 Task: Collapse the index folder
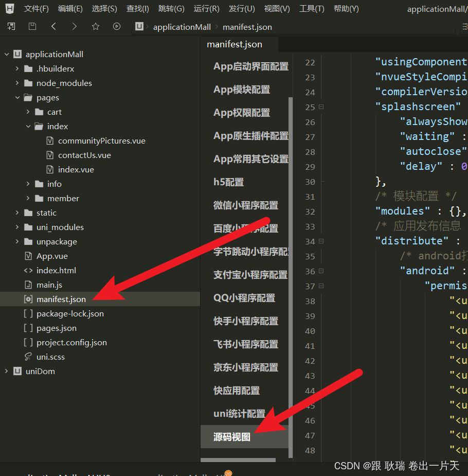pos(28,126)
